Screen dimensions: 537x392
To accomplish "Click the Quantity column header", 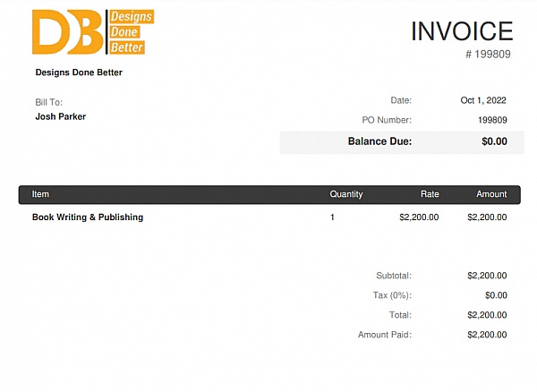I will [x=346, y=194].
